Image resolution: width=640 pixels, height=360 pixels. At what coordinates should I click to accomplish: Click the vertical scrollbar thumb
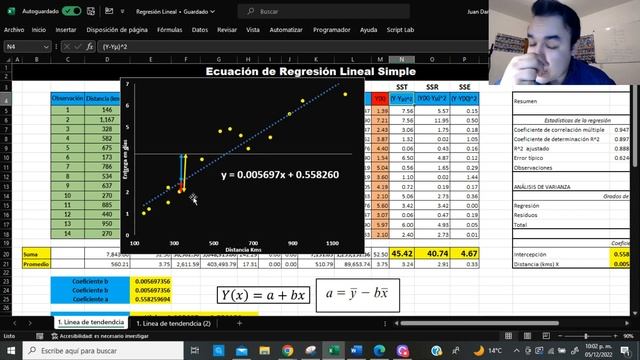tap(635, 128)
